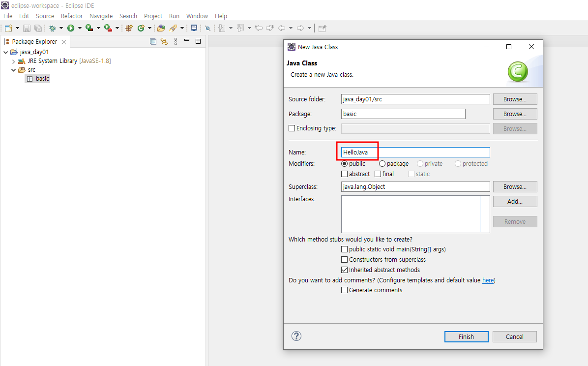Collapse the src folder node
Viewport: 588px width, 366px height.
[x=13, y=70]
